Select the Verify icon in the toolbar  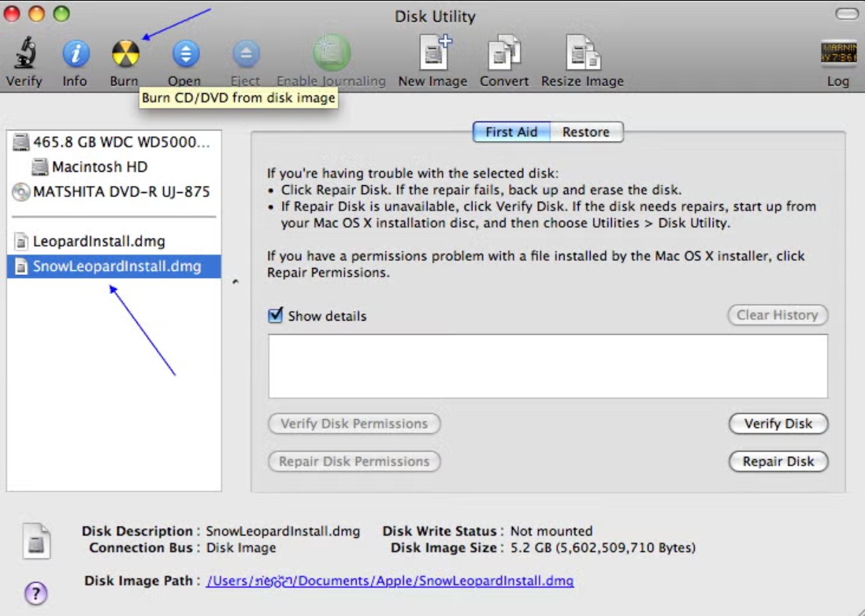23,54
